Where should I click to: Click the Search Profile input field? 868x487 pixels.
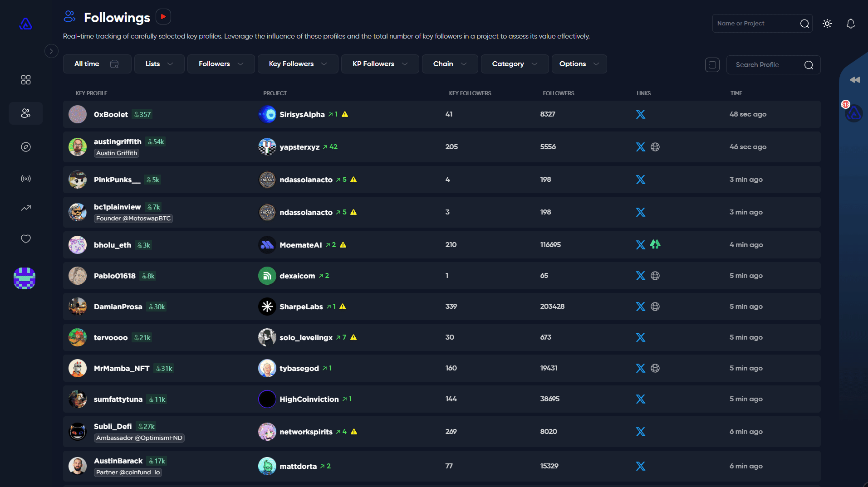[x=767, y=65]
